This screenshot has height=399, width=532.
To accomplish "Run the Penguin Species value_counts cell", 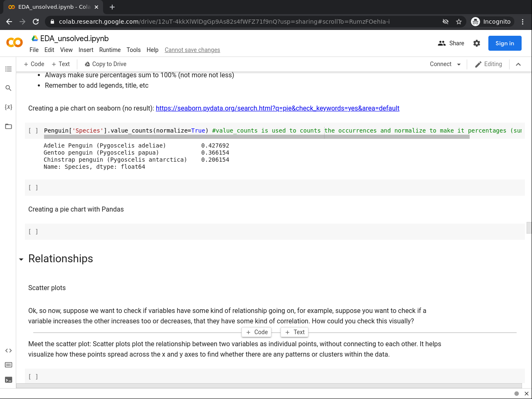I will coord(33,131).
